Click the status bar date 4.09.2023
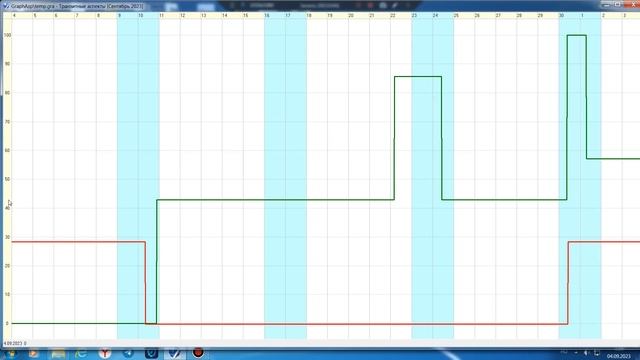This screenshot has width=640, height=360. [13, 344]
